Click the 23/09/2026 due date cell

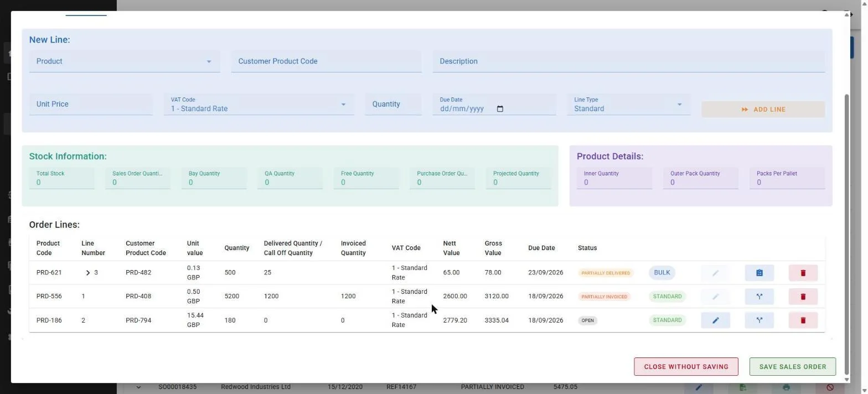tap(545, 273)
